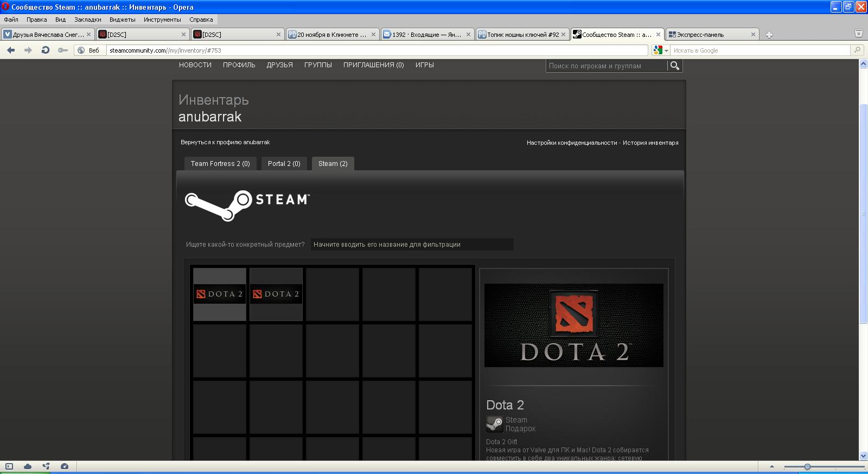
Task: Close the Топик мошны ключей #92 tab
Action: (x=563, y=34)
